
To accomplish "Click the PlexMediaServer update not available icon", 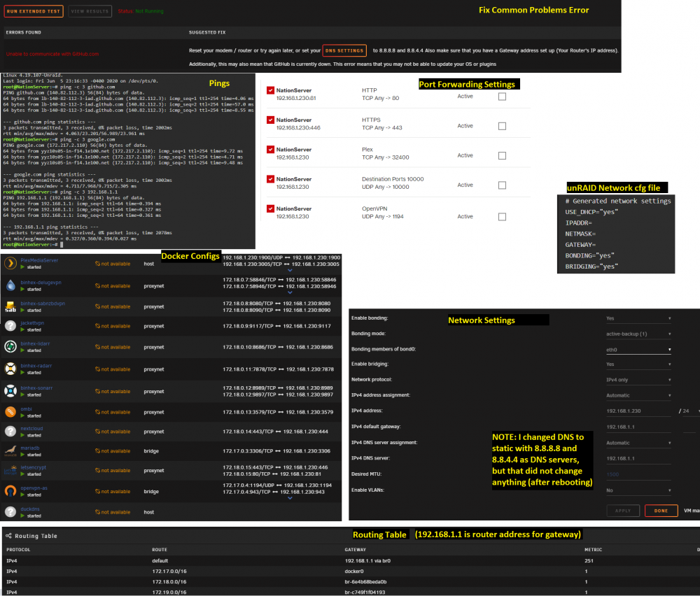I will click(x=97, y=264).
